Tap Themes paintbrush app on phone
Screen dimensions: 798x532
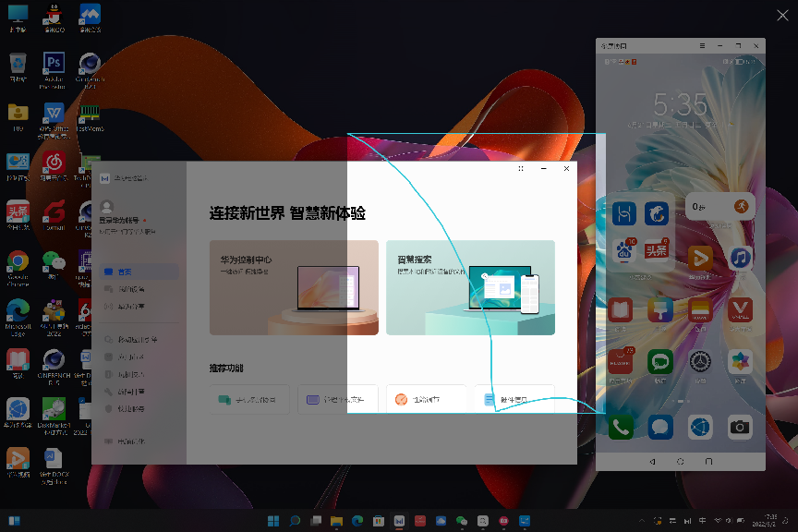pos(660,309)
